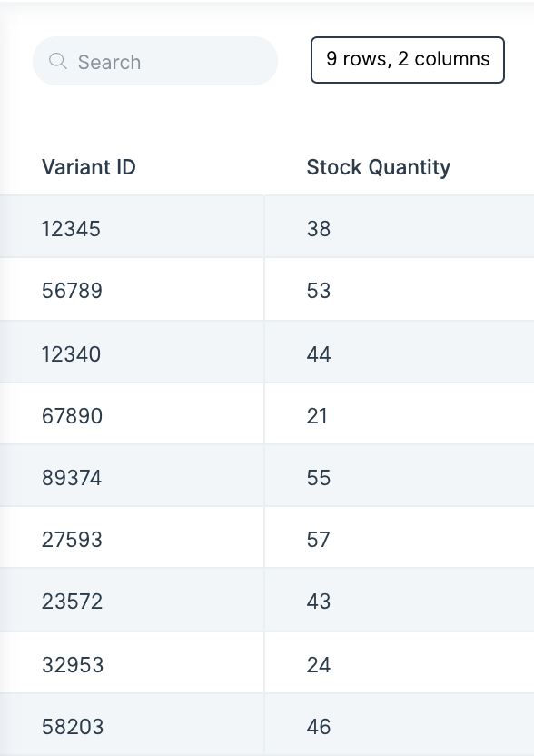Sort by the Stock Quantity column header
Image resolution: width=534 pixels, height=756 pixels.
tap(379, 167)
